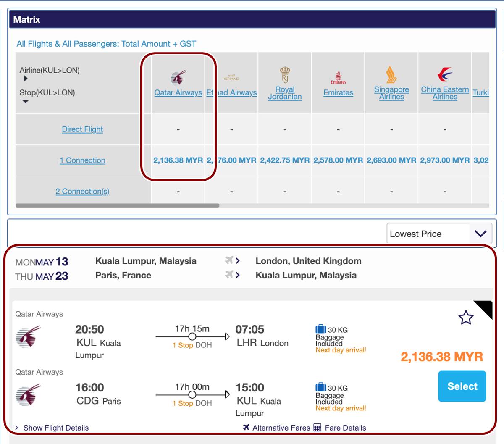Click the orange 2,136.38 MYR total price
This screenshot has width=504, height=444.
(x=442, y=357)
